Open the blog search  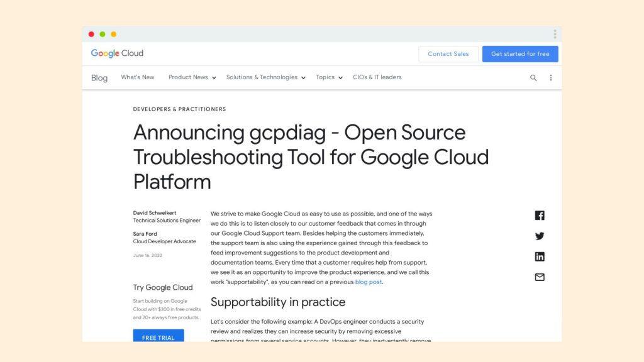(x=533, y=77)
